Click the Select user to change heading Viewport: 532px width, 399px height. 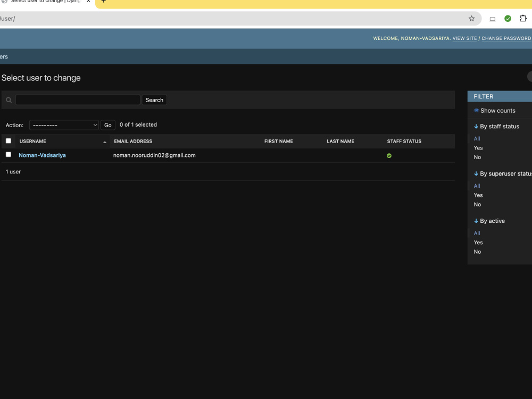(x=41, y=78)
